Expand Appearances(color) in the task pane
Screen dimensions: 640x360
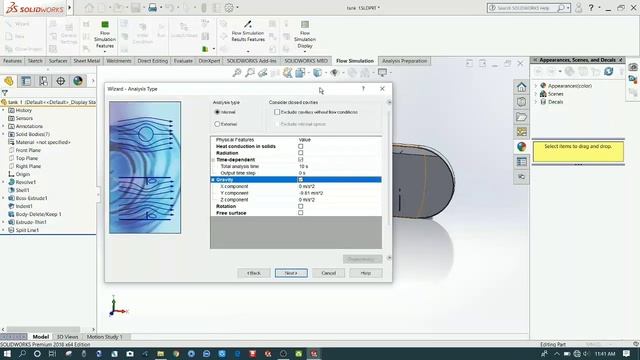[536, 86]
